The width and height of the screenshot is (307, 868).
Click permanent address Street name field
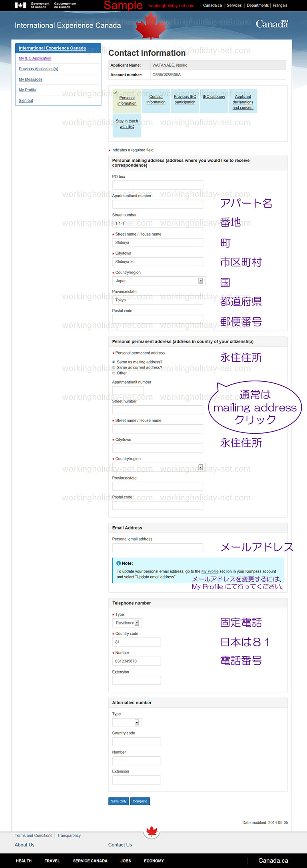(157, 429)
